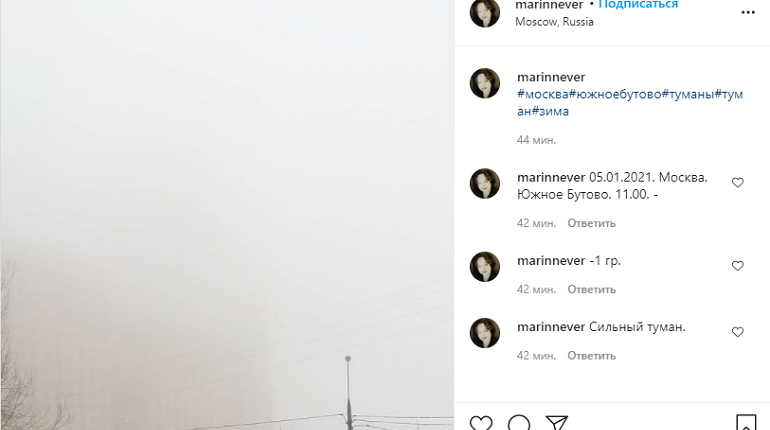Viewport: 770px width, 430px height.
Task: Like the comment '05.01.2021. Москва'
Action: click(738, 183)
